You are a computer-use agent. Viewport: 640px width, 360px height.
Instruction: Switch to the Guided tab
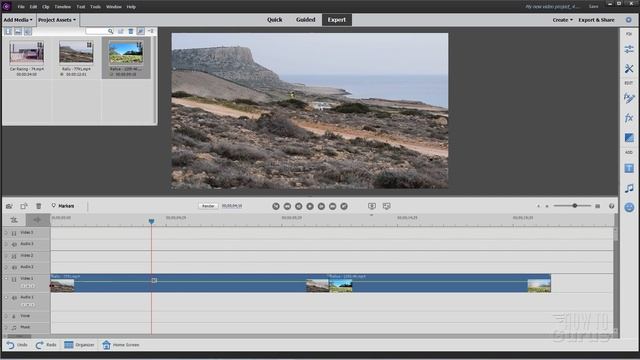(306, 20)
